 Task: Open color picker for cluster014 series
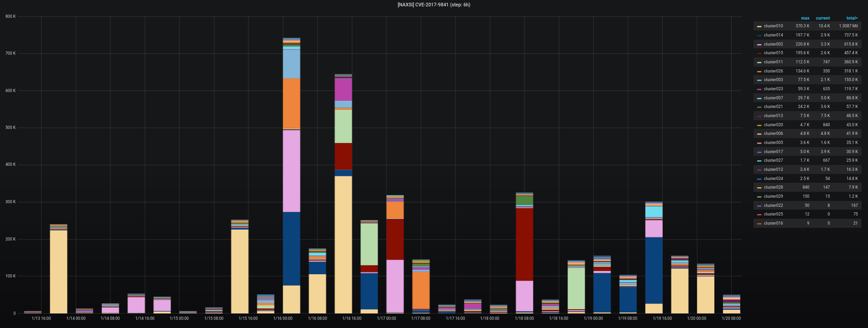pos(759,36)
